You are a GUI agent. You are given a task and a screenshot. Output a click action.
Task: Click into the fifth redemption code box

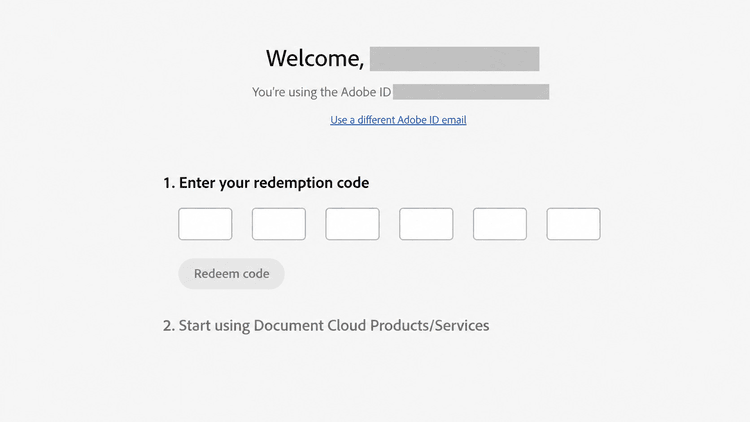pos(500,224)
